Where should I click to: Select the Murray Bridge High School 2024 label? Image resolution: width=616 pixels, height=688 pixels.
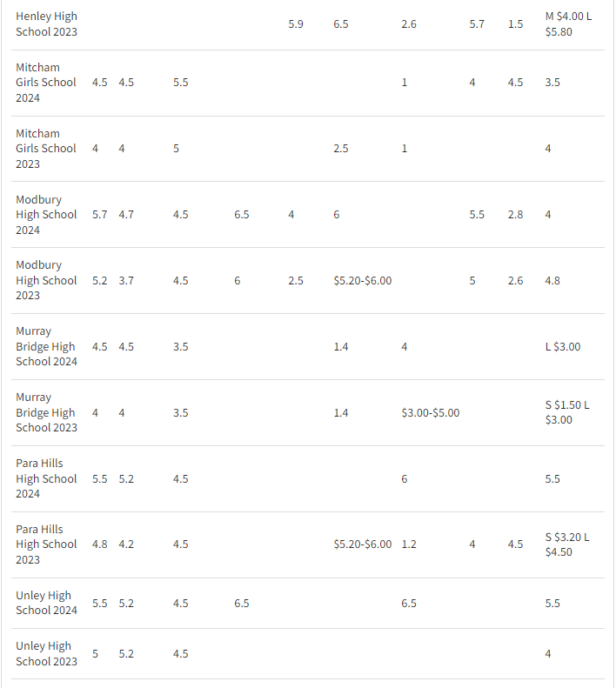click(46, 346)
